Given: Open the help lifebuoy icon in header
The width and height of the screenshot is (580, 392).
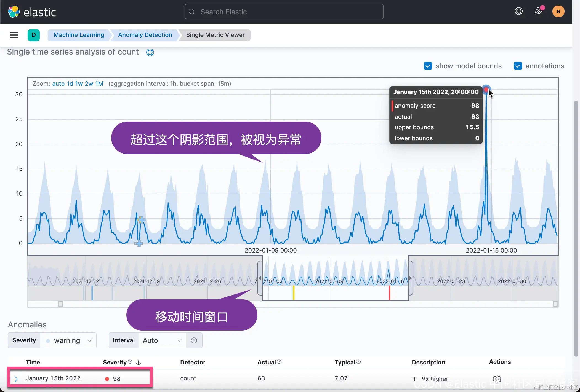Looking at the screenshot, I should click(518, 11).
